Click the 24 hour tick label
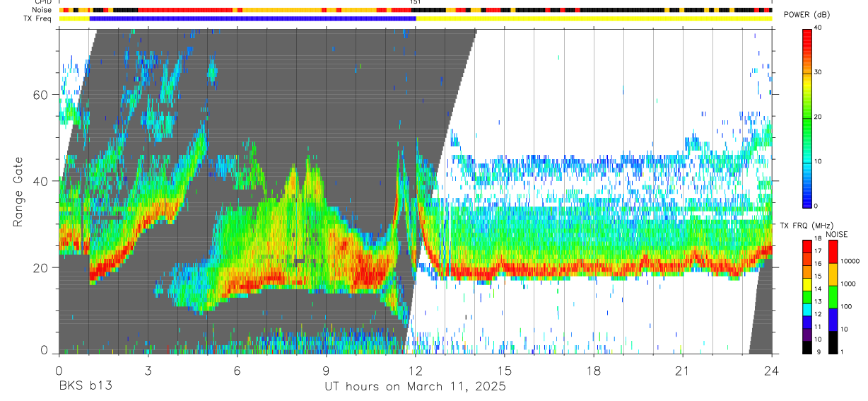Image resolution: width=868 pixels, height=401 pixels. (772, 370)
